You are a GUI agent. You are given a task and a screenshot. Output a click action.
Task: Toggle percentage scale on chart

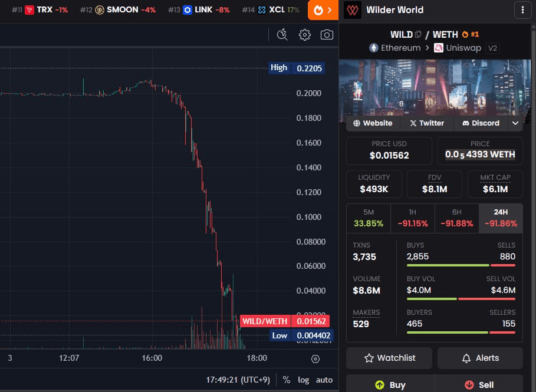pyautogui.click(x=287, y=380)
